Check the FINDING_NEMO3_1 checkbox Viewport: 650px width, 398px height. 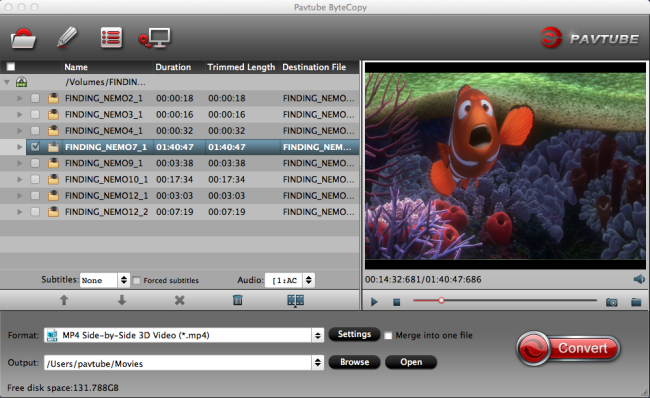pyautogui.click(x=35, y=114)
